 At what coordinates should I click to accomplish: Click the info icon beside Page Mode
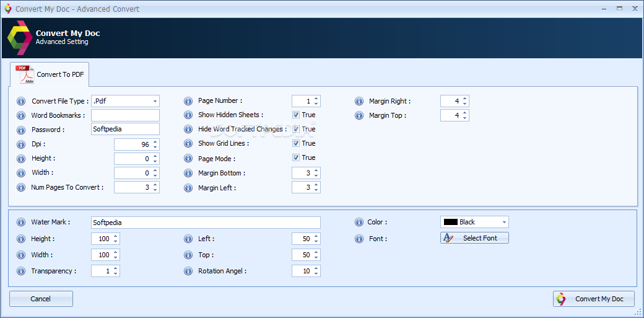point(188,159)
